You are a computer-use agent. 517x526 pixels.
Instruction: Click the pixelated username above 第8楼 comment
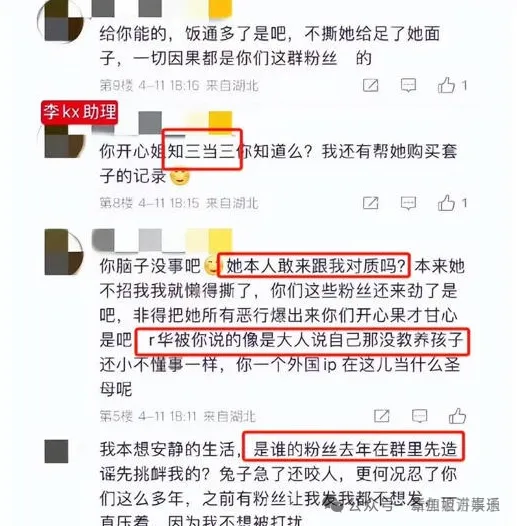point(161,123)
